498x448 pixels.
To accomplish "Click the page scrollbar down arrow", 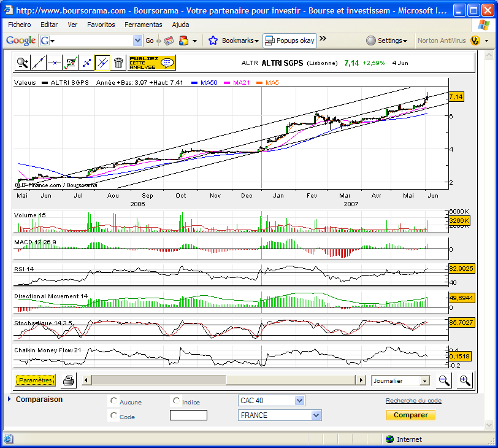I will tap(489, 425).
